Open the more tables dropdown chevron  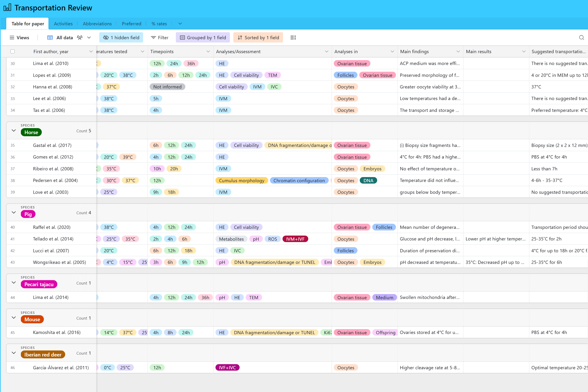(180, 24)
